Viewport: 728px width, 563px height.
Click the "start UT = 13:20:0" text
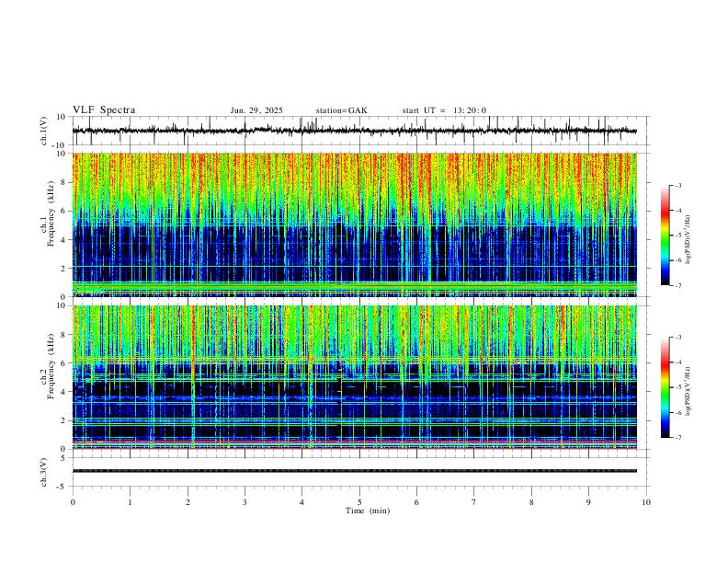[444, 110]
